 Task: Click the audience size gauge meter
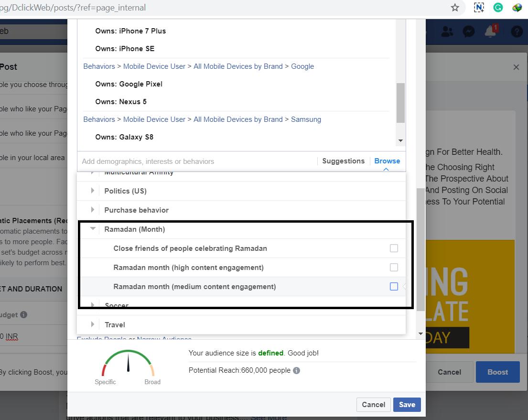pos(128,363)
